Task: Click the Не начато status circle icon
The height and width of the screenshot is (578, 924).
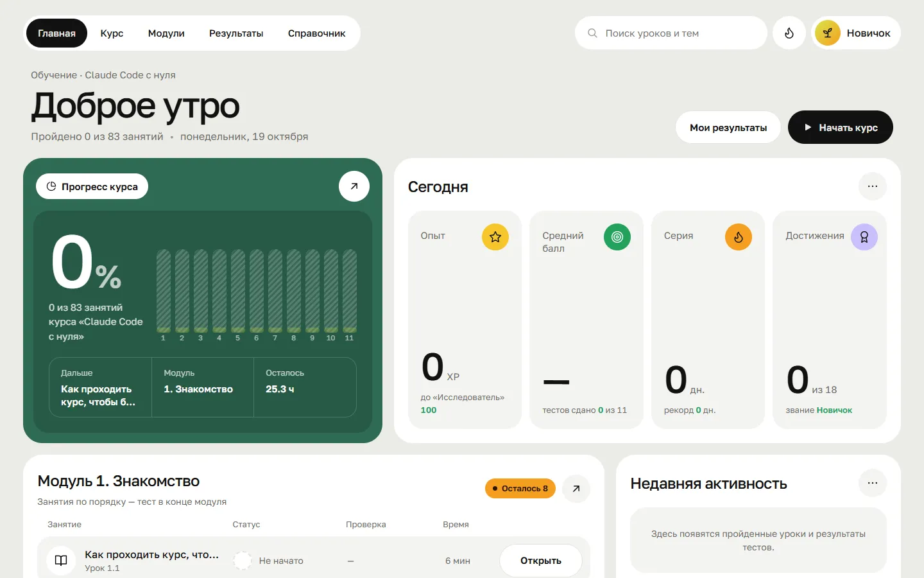Action: [x=243, y=561]
